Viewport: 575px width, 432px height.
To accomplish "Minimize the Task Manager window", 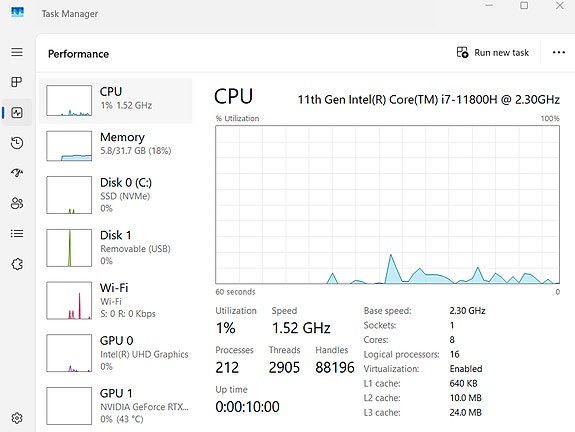I will (x=489, y=6).
